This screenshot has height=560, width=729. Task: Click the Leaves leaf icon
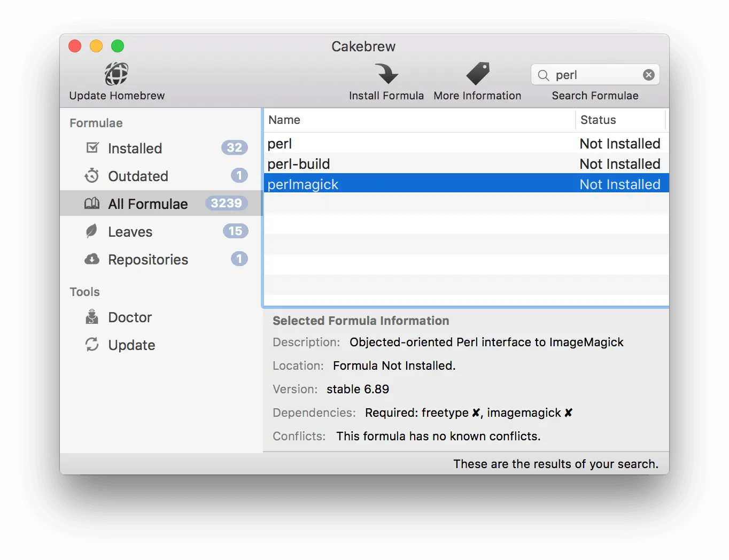pos(92,231)
